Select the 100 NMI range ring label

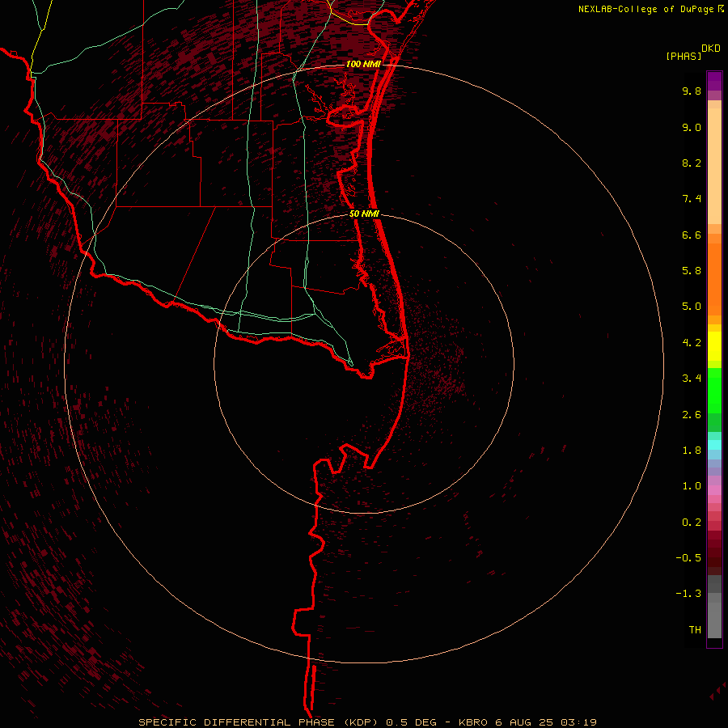[363, 64]
